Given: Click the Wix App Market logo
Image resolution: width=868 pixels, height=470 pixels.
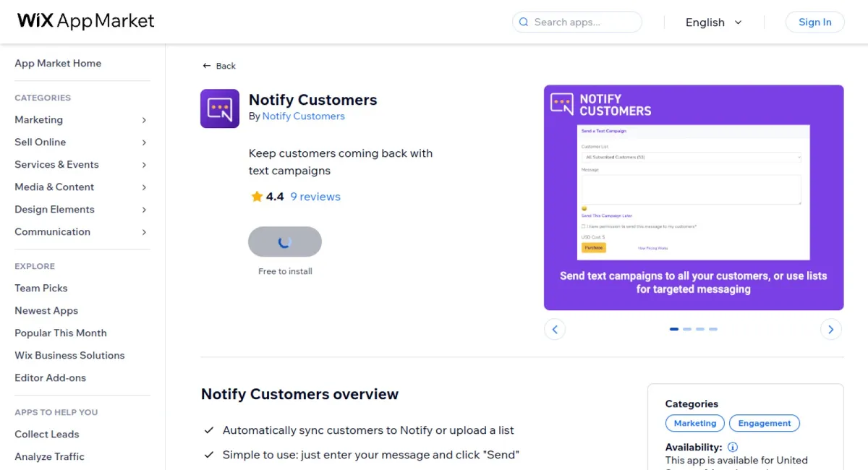Looking at the screenshot, I should point(85,21).
